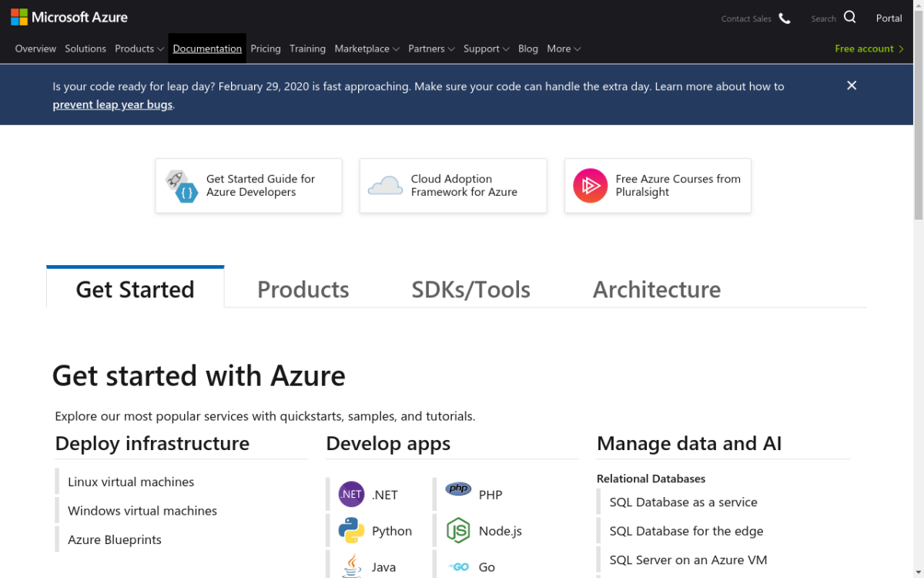
Task: Click the Go language icon
Action: [x=460, y=567]
